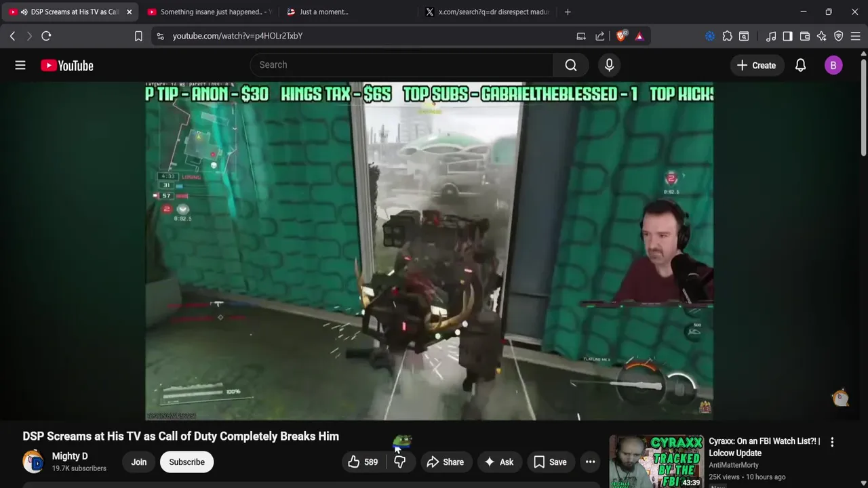Viewport: 868px width, 488px height.
Task: Dislike the video with thumbs down
Action: pos(400,462)
